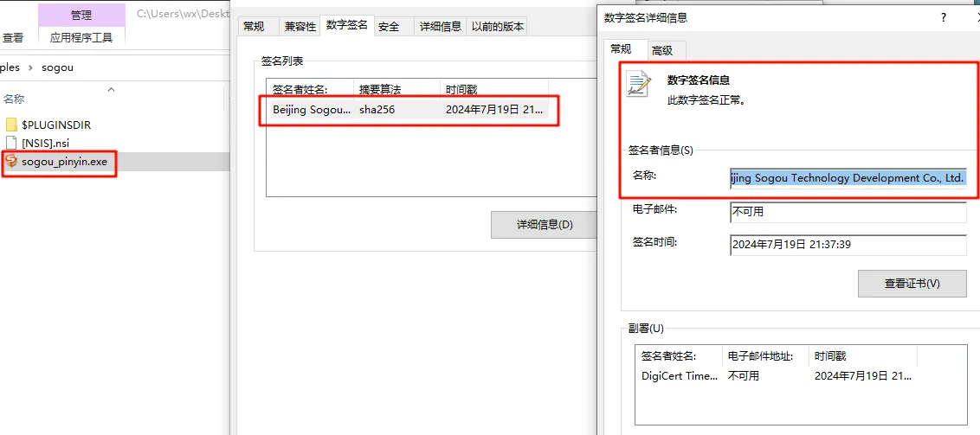980x435 pixels.
Task: Click the breadcrumb arrow before sogou
Action: point(30,67)
